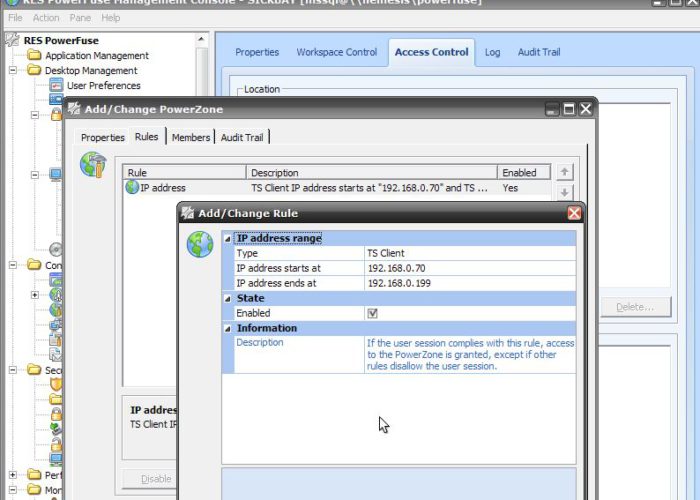
Task: Select Desktop Management tree node
Action: tap(91, 71)
